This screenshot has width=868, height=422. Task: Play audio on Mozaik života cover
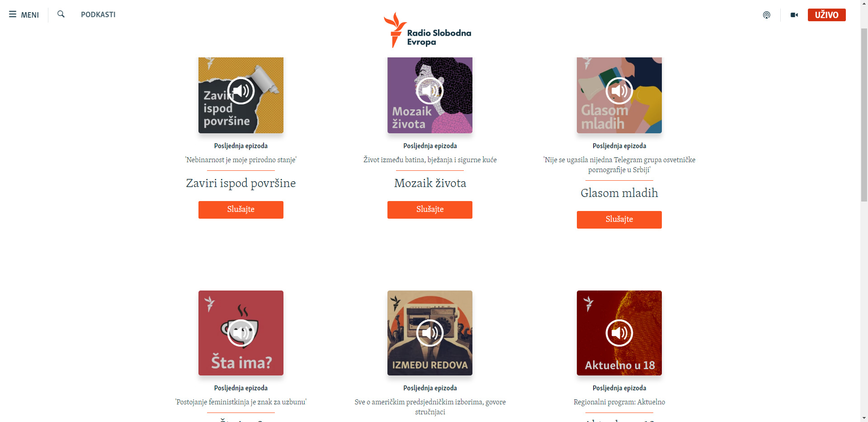[430, 91]
